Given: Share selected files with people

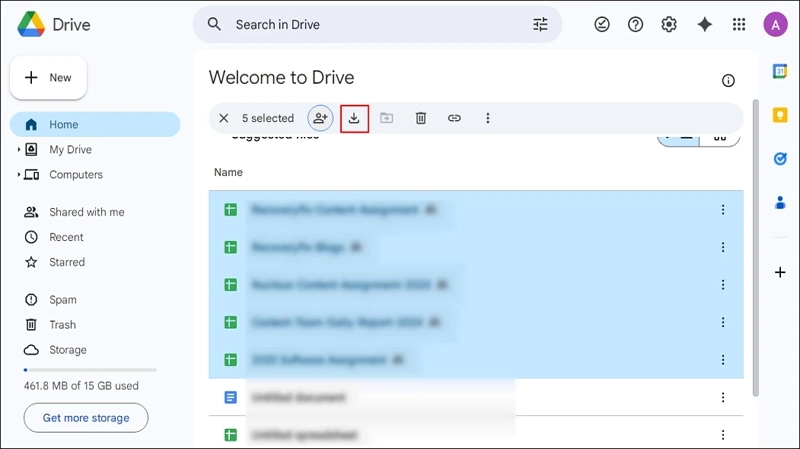Looking at the screenshot, I should [x=320, y=118].
